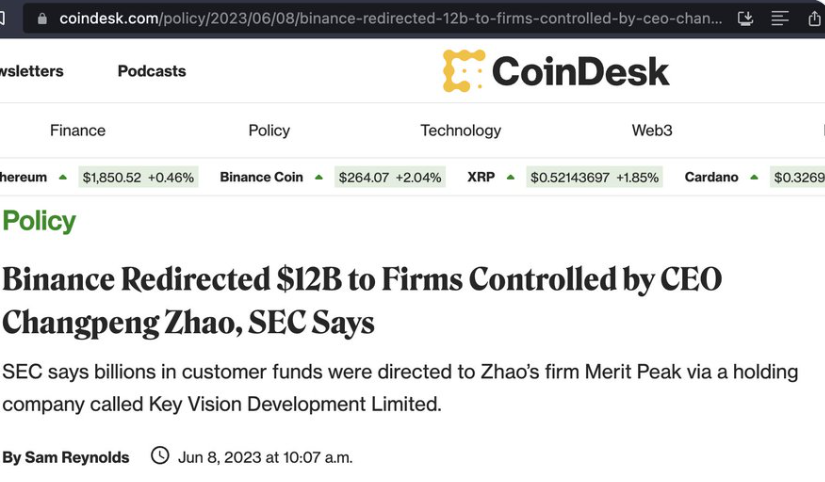Screen dimensions: 825x482
Task: Click the green Policy category label
Action: [39, 221]
